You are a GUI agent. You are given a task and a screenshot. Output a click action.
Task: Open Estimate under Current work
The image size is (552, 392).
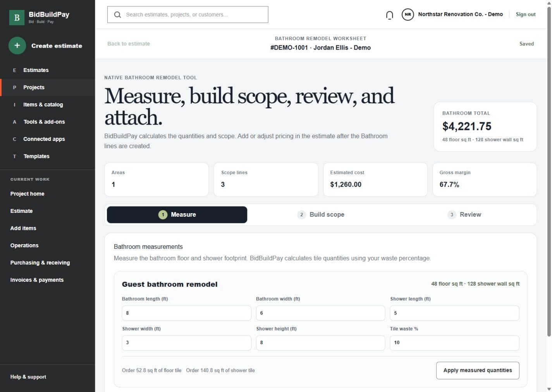pos(21,211)
